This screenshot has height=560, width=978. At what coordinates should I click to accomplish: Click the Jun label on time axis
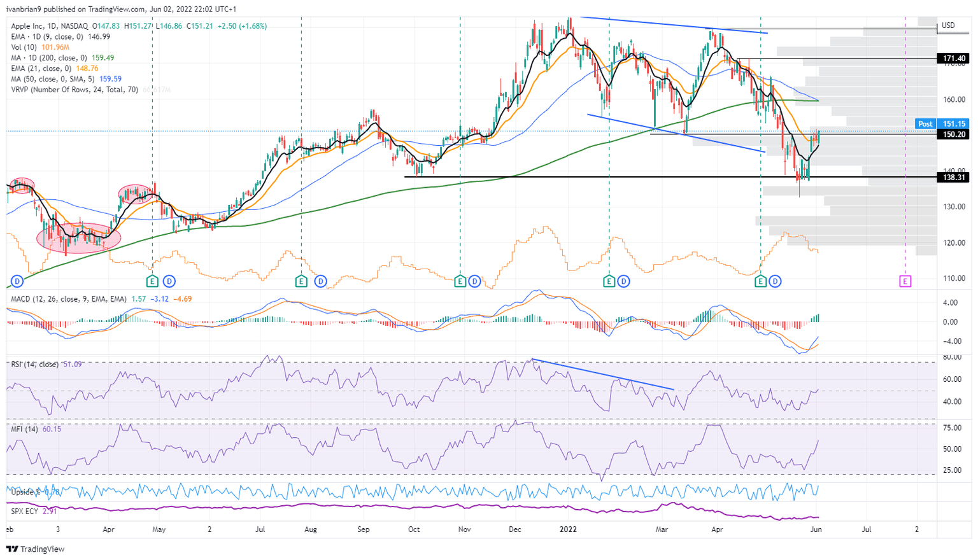(816, 529)
